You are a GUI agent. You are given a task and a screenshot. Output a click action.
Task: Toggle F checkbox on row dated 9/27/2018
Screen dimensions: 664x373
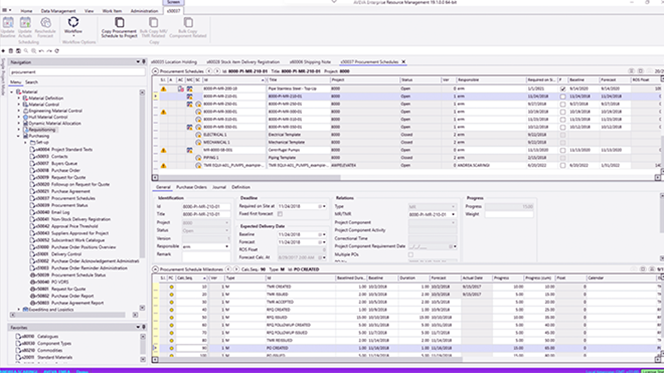(x=562, y=104)
